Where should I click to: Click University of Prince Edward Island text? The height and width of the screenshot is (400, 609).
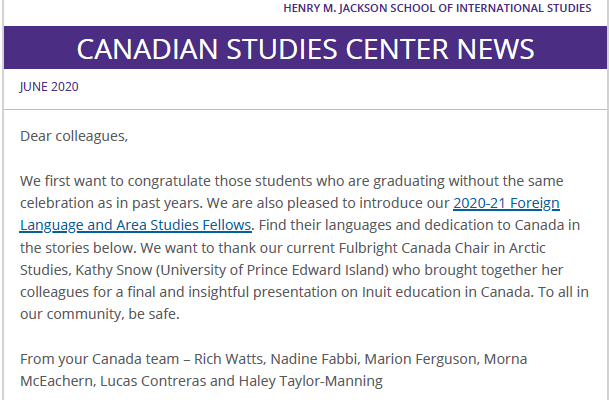[x=272, y=270]
